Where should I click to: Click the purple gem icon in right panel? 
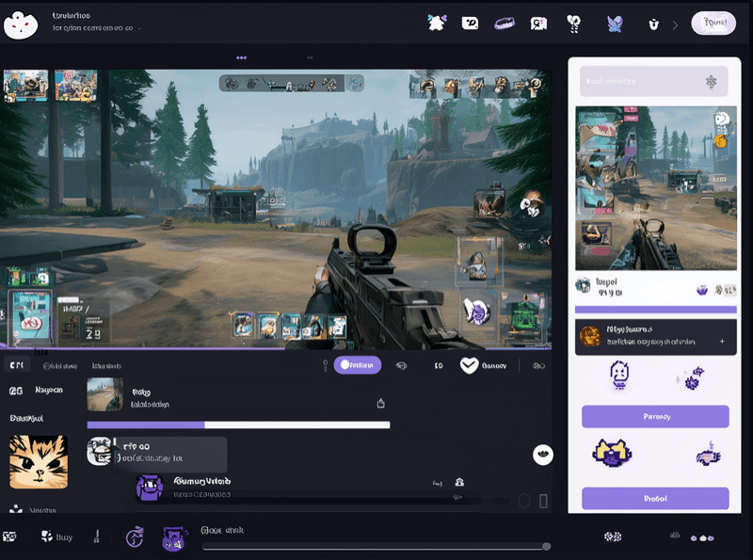tap(702, 290)
